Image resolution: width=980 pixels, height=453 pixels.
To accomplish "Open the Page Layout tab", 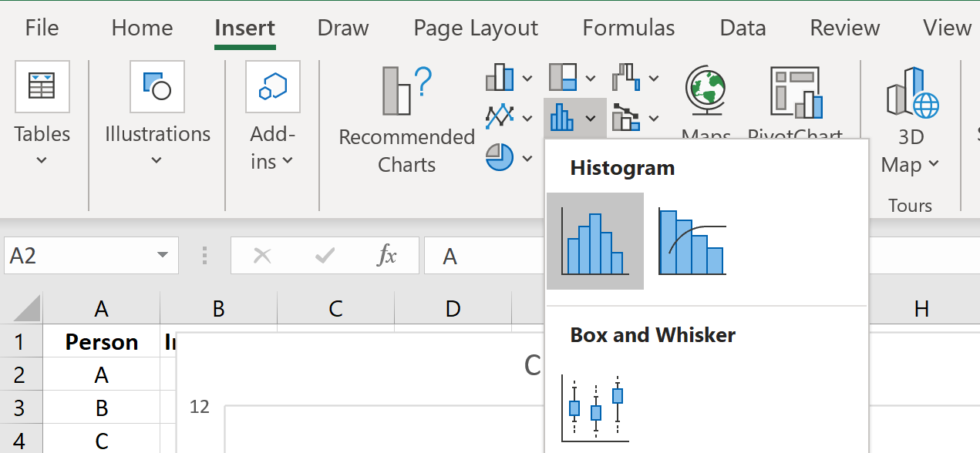I will click(476, 28).
